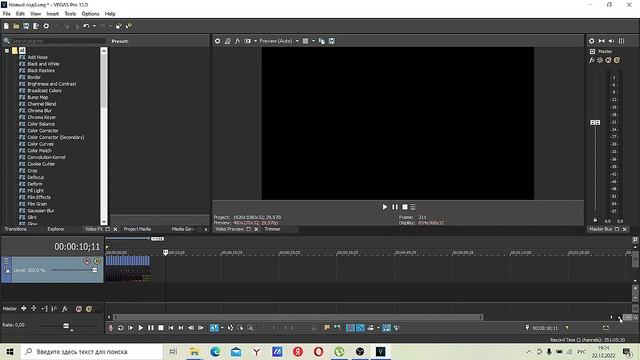Adjust the Master Bus volume fader
The width and height of the screenshot is (640, 360).
595,122
